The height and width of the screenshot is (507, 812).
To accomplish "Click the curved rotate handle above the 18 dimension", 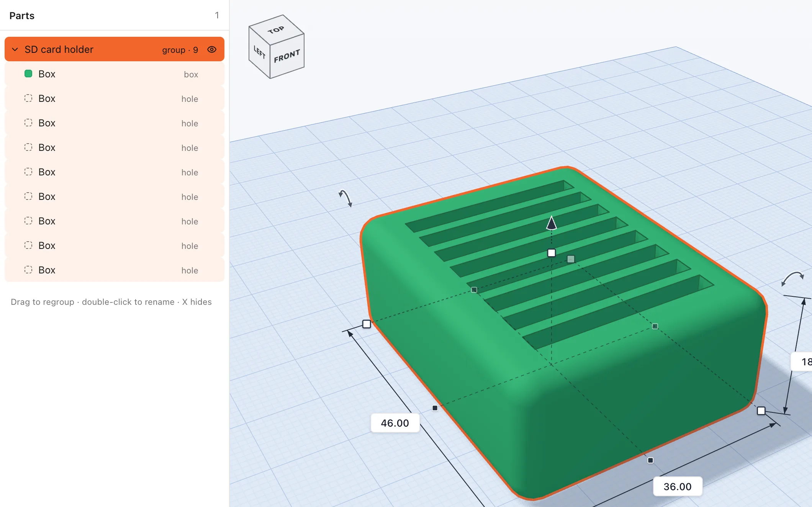I will 792,278.
